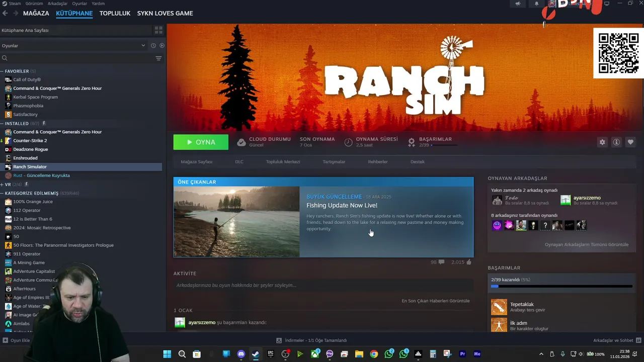The height and width of the screenshot is (362, 644).
Task: Show game info via the circled i icon
Action: [616, 142]
